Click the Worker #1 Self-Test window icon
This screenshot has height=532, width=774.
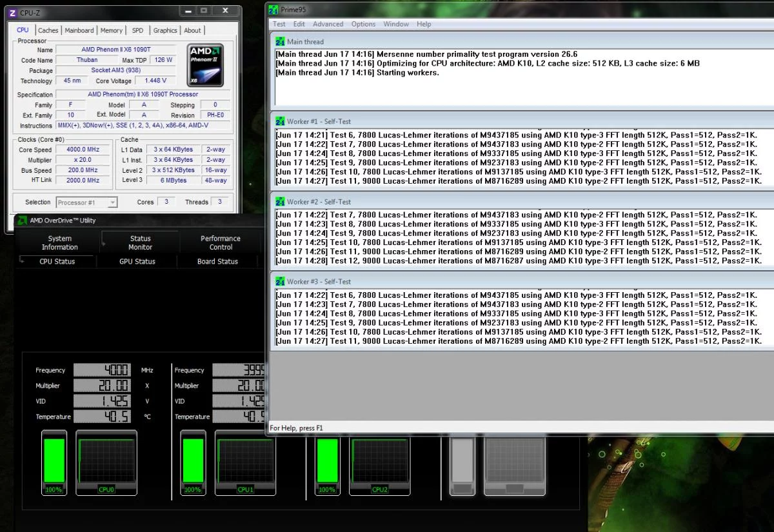coord(280,121)
